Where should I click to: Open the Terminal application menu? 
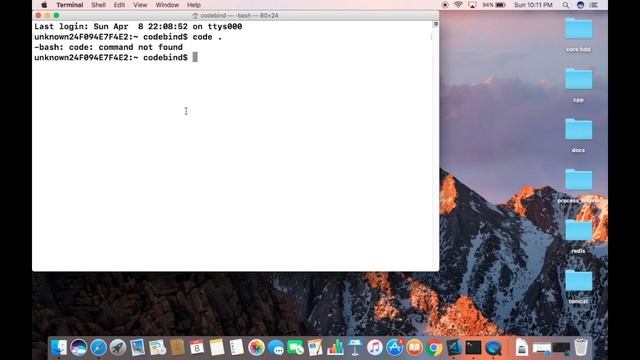pyautogui.click(x=70, y=5)
